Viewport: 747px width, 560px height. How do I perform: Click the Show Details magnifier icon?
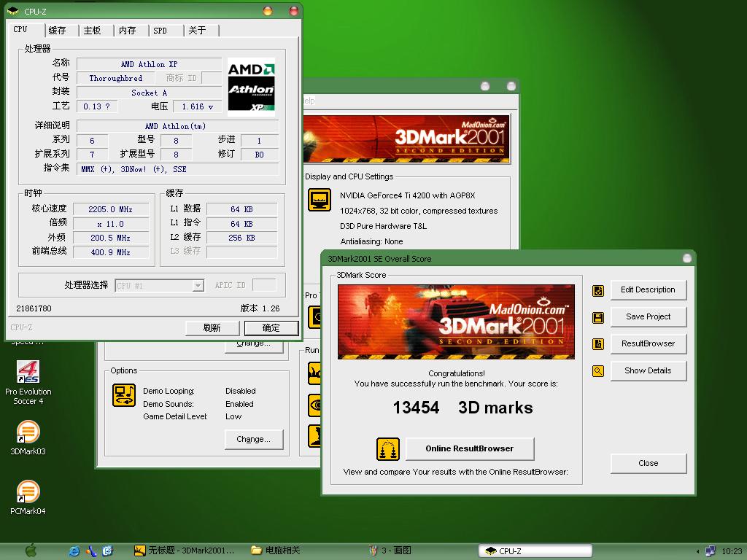(598, 371)
